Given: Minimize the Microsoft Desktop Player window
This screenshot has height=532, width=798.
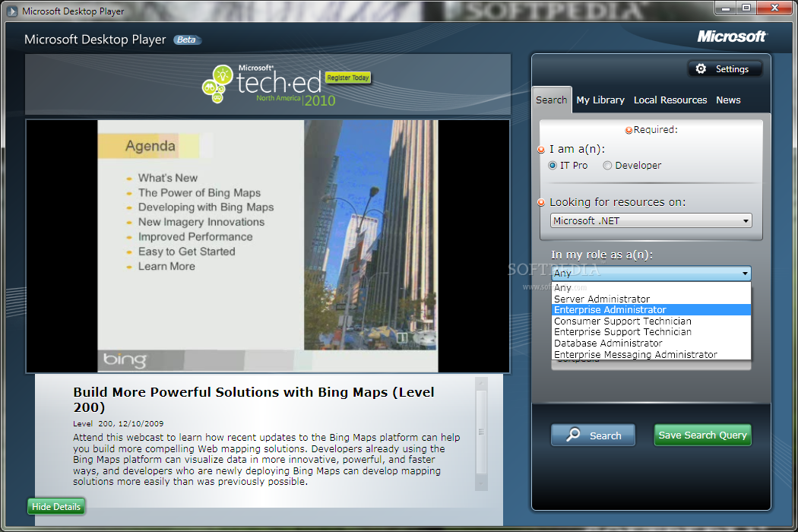Looking at the screenshot, I should [x=725, y=8].
